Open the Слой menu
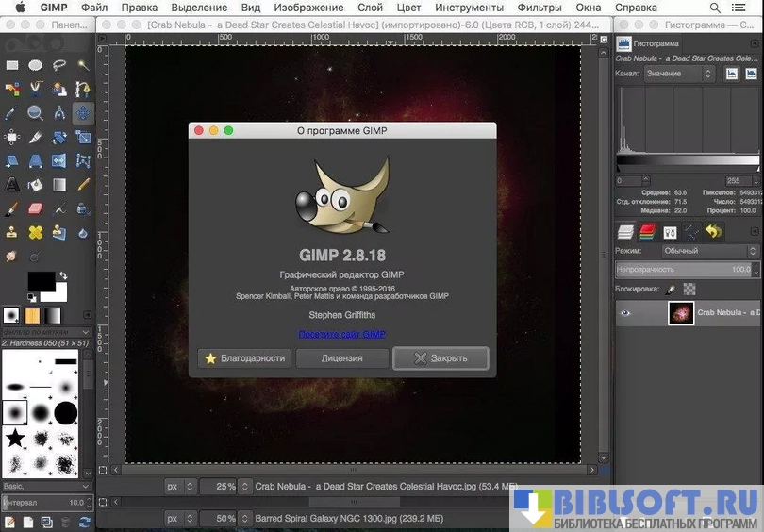764x532 pixels. [x=370, y=8]
